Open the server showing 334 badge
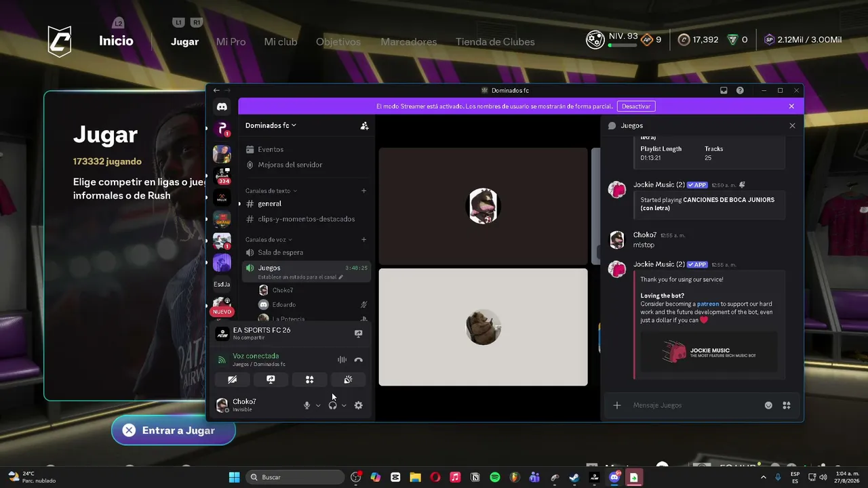This screenshot has width=868, height=488. [222, 175]
